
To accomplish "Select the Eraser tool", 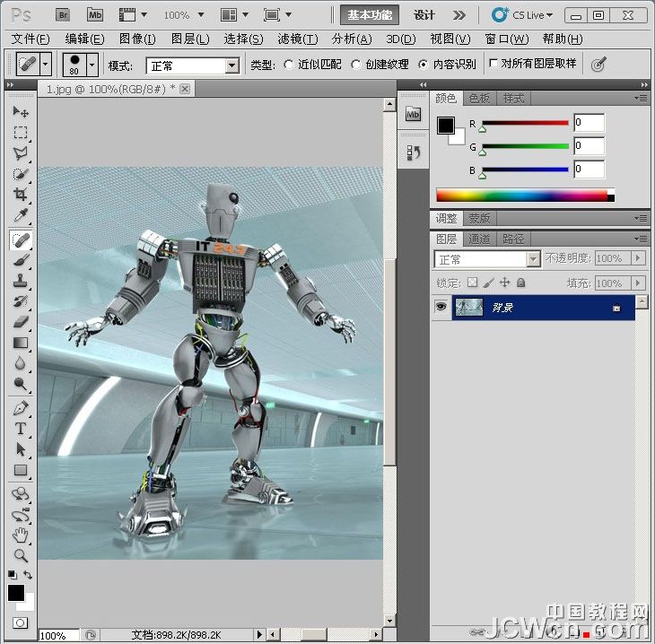I will click(20, 322).
